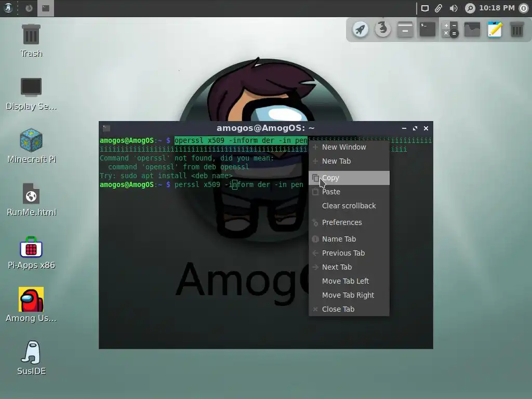The width and height of the screenshot is (532, 399).
Task: Launch the rocket app launcher in dock
Action: coord(361,30)
